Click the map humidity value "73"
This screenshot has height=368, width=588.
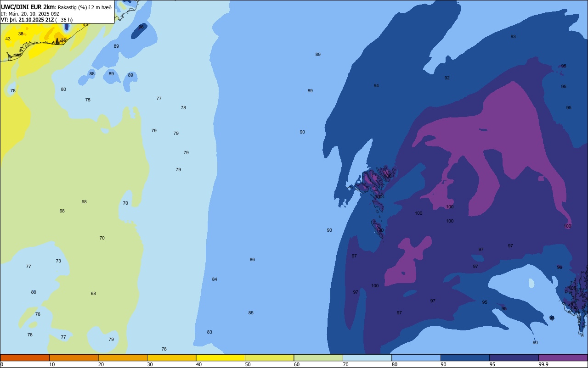point(58,261)
